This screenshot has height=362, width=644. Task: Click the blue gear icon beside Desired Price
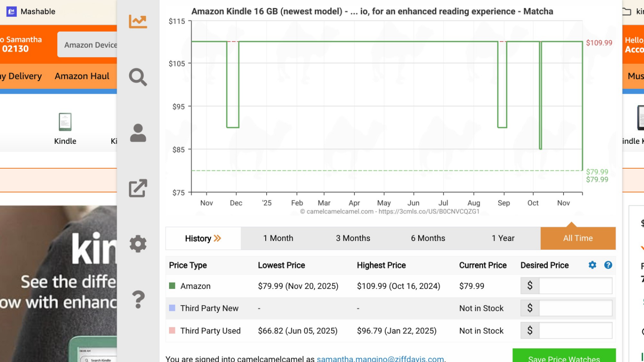(592, 265)
